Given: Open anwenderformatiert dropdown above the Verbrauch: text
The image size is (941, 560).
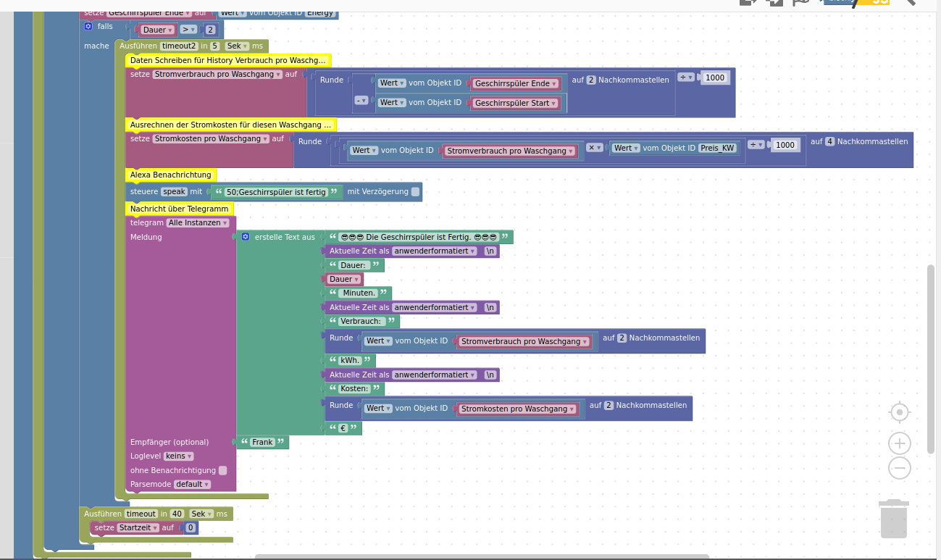Looking at the screenshot, I should (x=435, y=307).
